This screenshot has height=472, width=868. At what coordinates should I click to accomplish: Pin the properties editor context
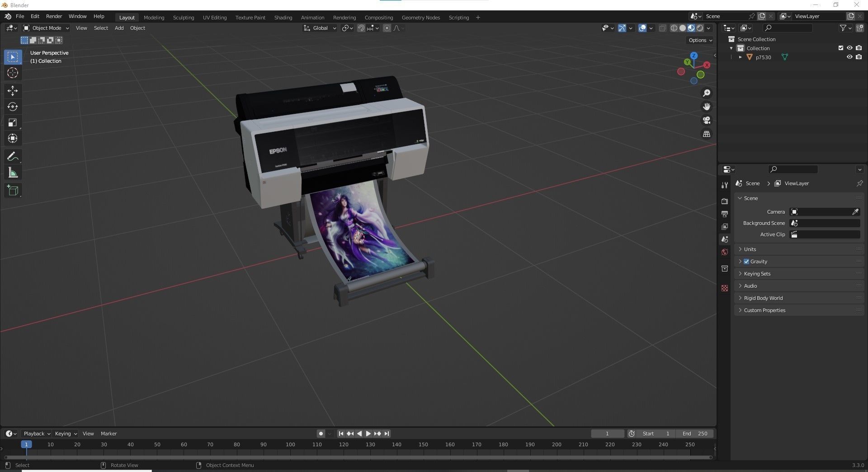(859, 183)
